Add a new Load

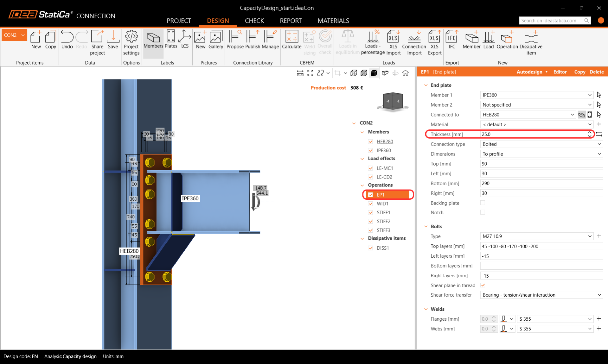488,40
